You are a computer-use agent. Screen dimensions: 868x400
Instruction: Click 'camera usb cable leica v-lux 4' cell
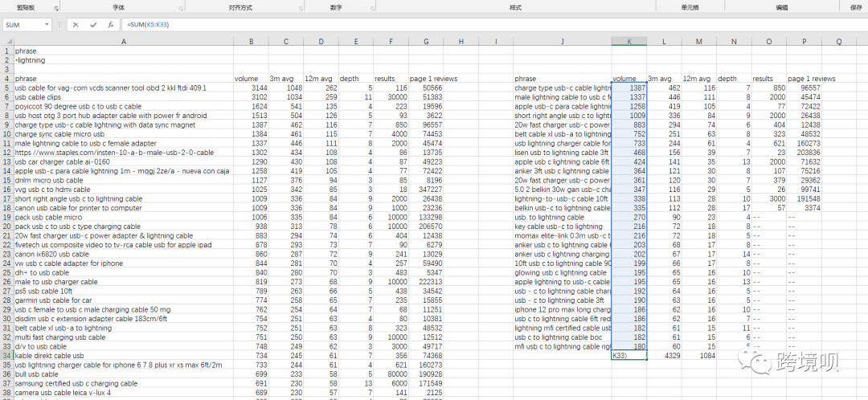(x=124, y=393)
